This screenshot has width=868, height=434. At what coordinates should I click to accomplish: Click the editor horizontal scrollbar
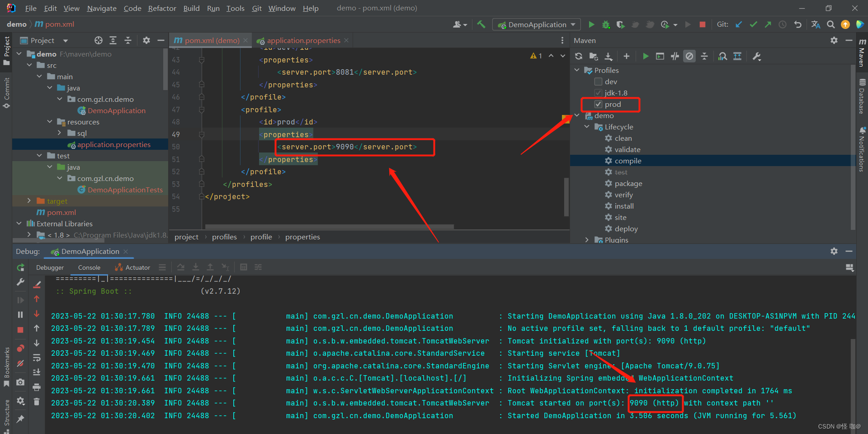[329, 226]
